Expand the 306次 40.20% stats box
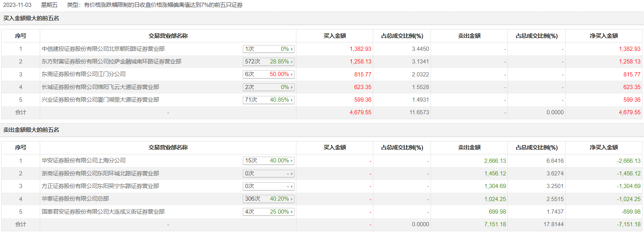 tap(268, 199)
